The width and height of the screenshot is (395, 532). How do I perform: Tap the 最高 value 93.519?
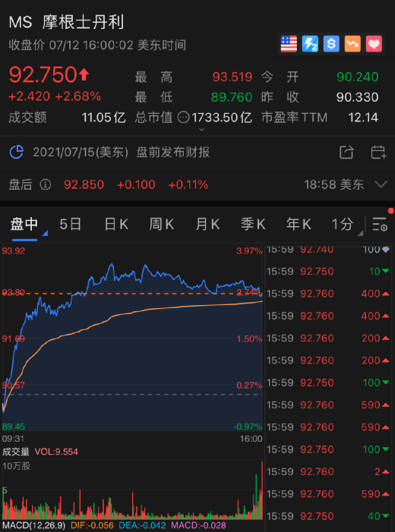click(232, 77)
